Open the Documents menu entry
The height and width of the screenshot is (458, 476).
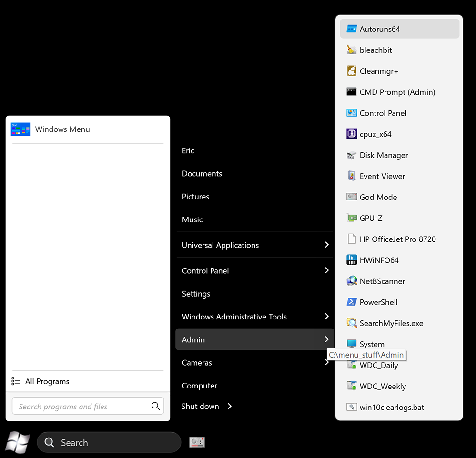coord(202,174)
